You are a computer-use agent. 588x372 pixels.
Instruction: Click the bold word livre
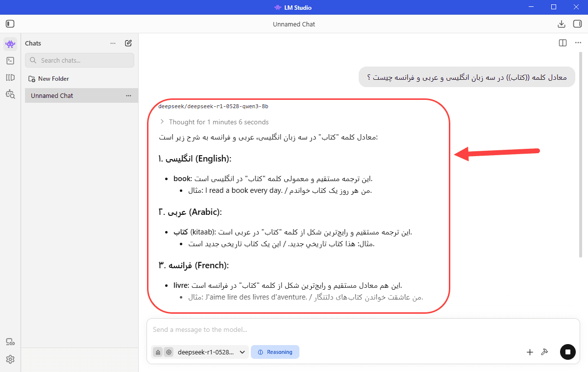pyautogui.click(x=181, y=285)
